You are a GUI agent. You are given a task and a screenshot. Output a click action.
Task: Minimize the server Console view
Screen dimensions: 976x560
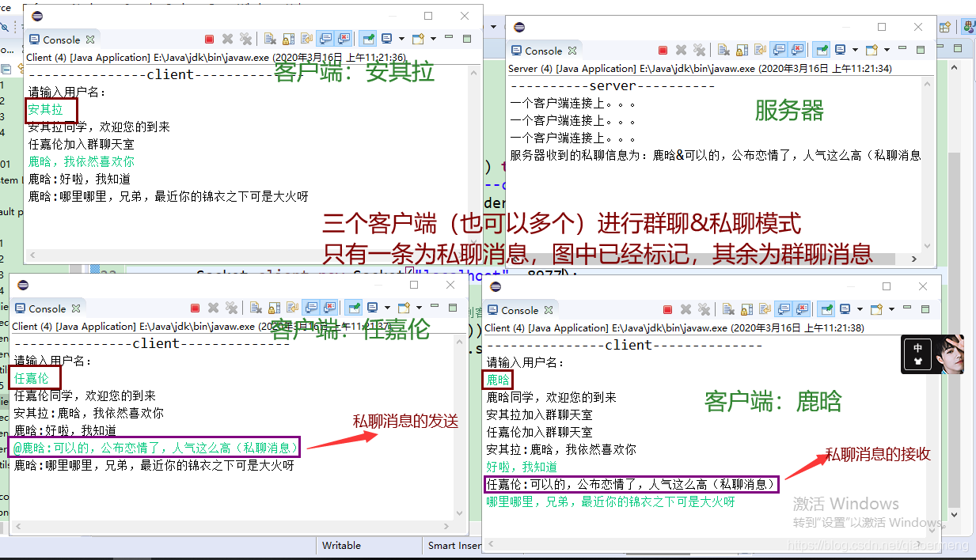902,50
